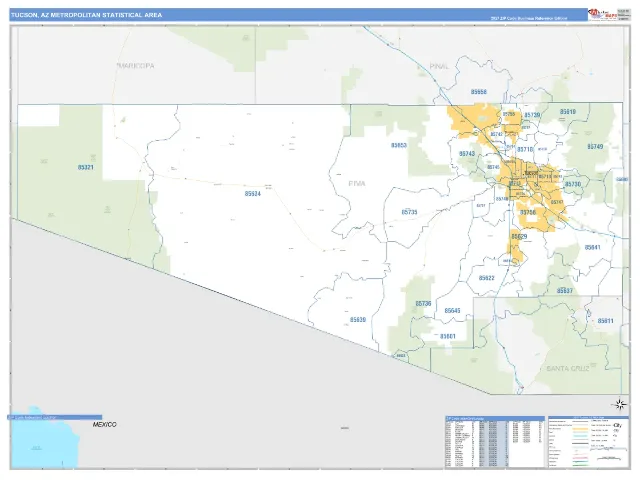The width and height of the screenshot is (640, 480).
Task: Click the PIMA county label
Action: click(x=357, y=184)
